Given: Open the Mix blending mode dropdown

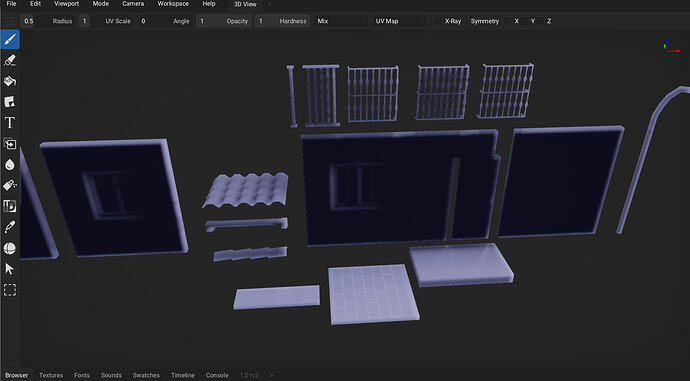Looking at the screenshot, I should pos(341,21).
